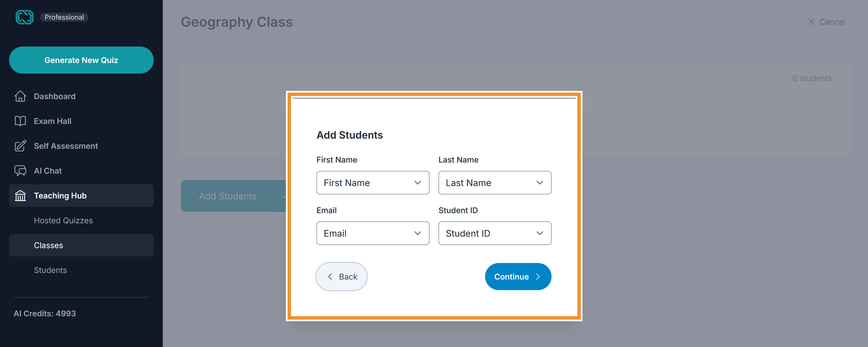Click the Exam Hall book icon
Screen dimensions: 868x347
(x=20, y=121)
